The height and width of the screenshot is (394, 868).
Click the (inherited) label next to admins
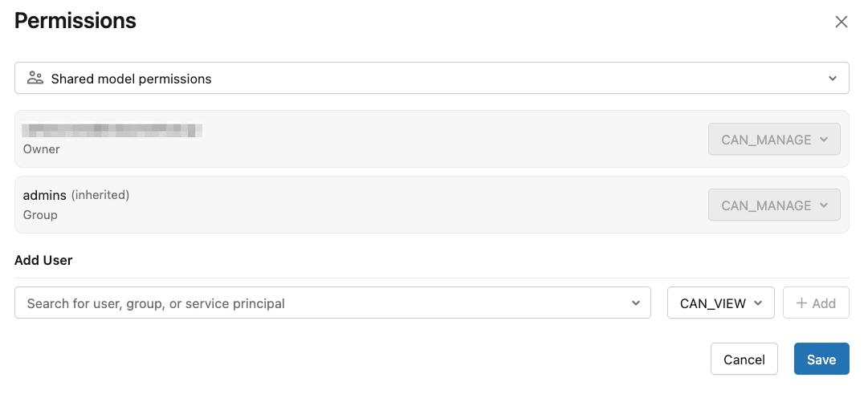100,195
